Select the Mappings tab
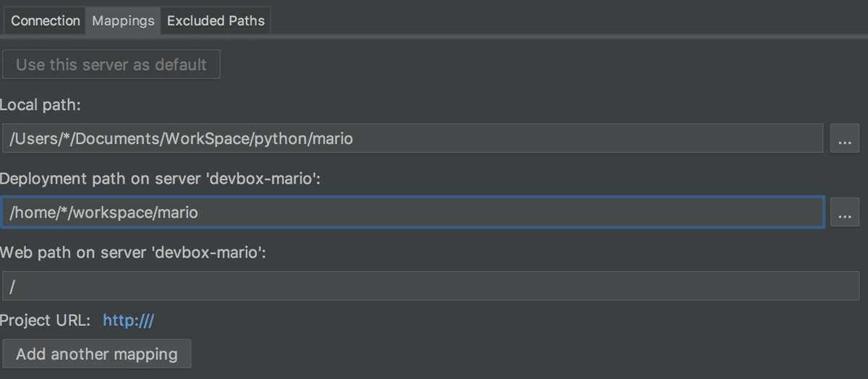 click(123, 21)
